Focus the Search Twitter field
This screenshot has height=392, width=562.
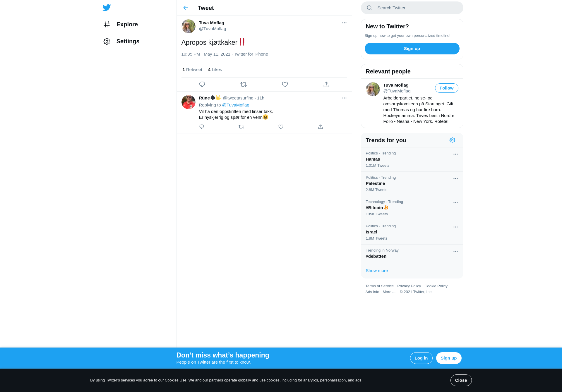(x=412, y=8)
